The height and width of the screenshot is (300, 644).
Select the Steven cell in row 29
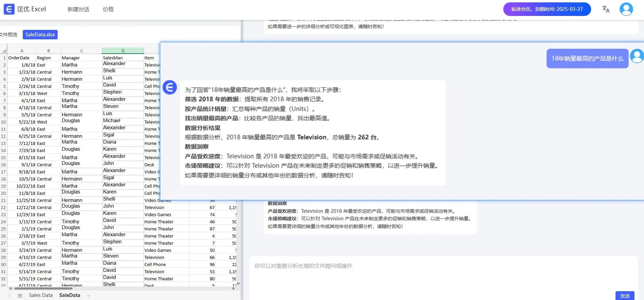[123, 256]
